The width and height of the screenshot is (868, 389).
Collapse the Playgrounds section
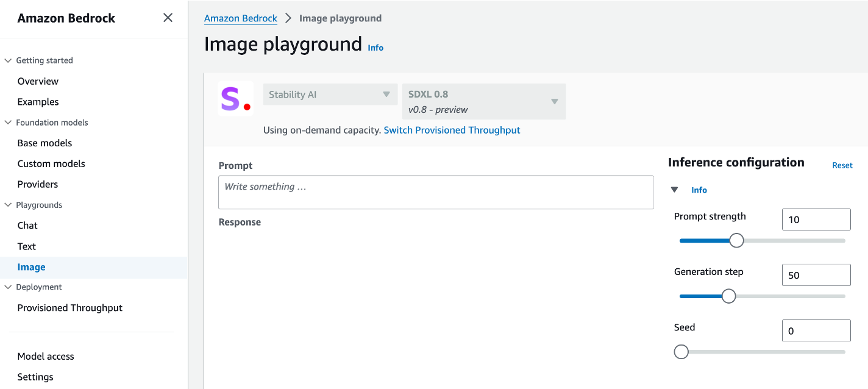9,205
